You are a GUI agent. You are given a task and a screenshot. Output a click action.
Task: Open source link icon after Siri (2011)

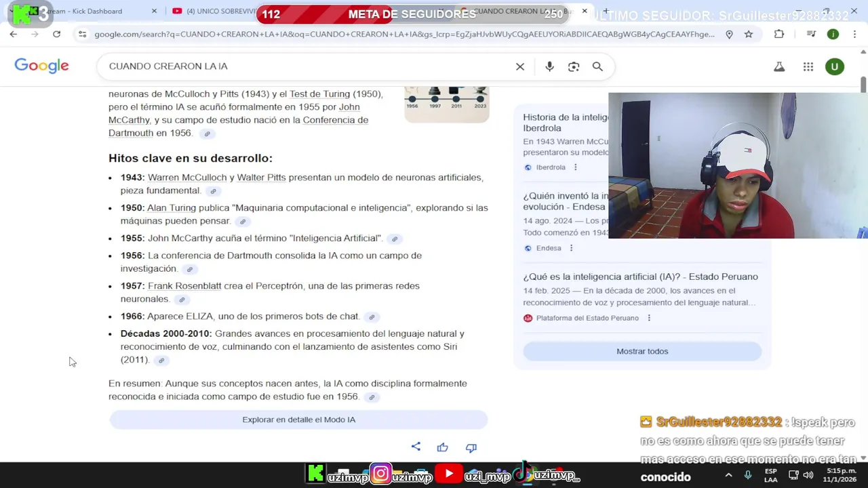pos(161,361)
